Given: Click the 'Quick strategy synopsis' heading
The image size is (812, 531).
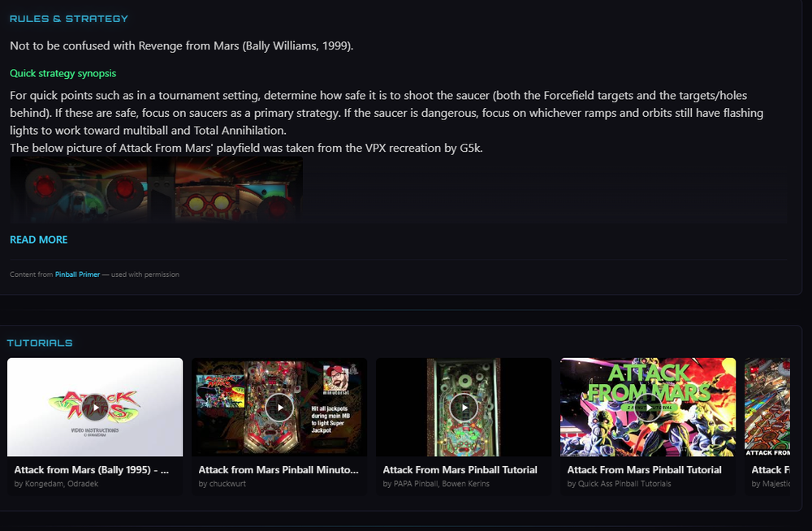Looking at the screenshot, I should coord(63,74).
